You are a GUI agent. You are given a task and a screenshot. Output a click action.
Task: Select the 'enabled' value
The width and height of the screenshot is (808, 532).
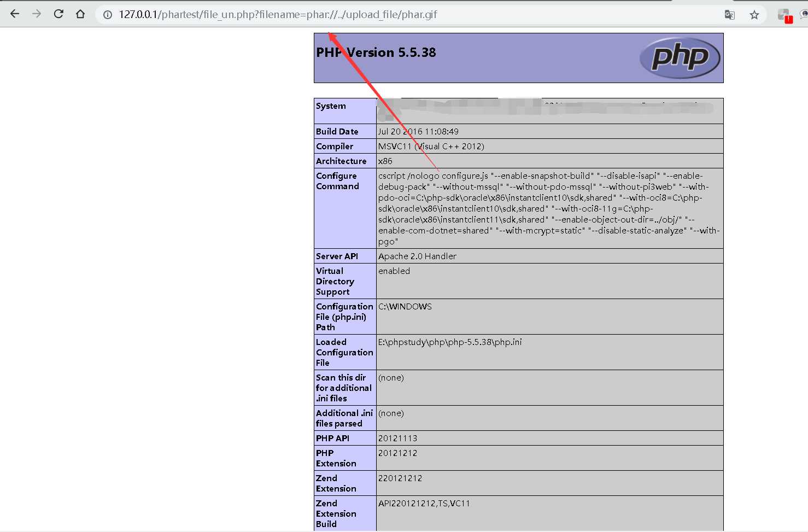[394, 271]
